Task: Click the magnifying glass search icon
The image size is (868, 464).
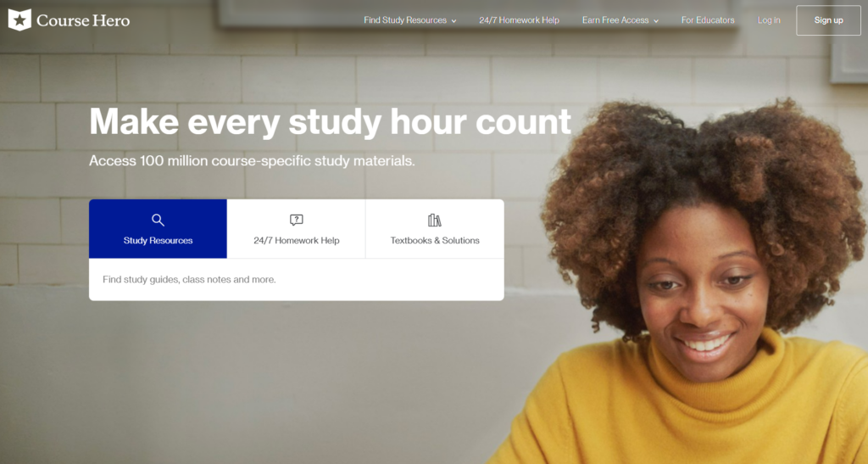Action: (158, 220)
